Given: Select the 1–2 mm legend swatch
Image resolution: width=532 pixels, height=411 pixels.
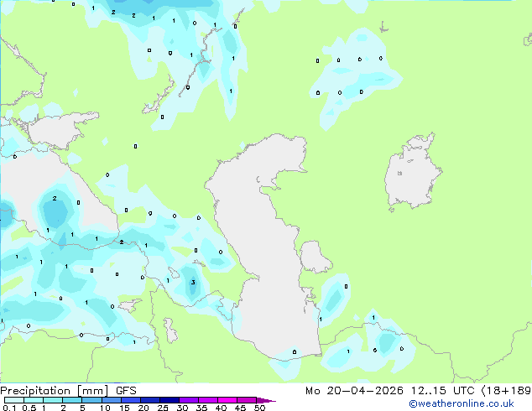Looking at the screenshot, I should point(53,400).
